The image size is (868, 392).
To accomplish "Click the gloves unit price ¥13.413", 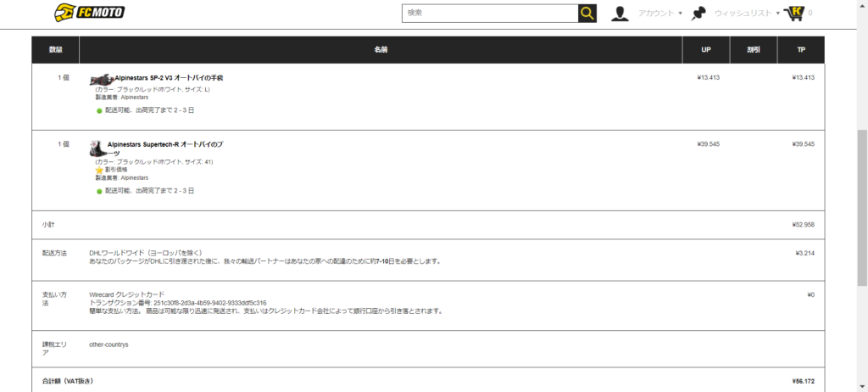I will 708,77.
